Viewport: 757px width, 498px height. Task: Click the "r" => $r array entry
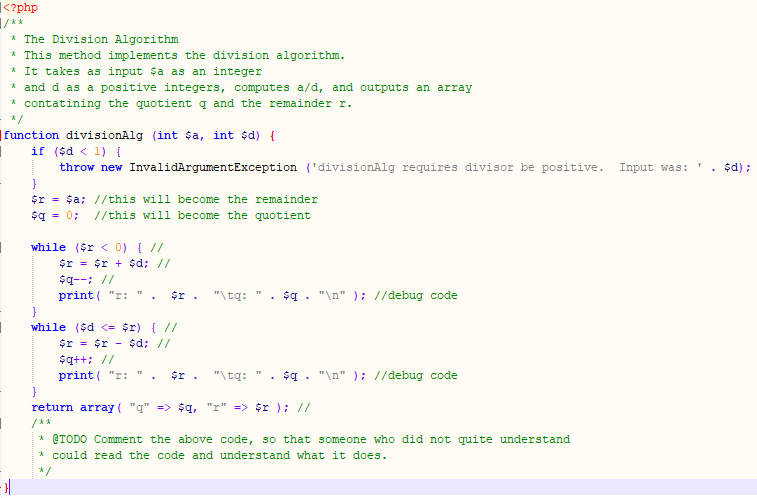point(238,407)
